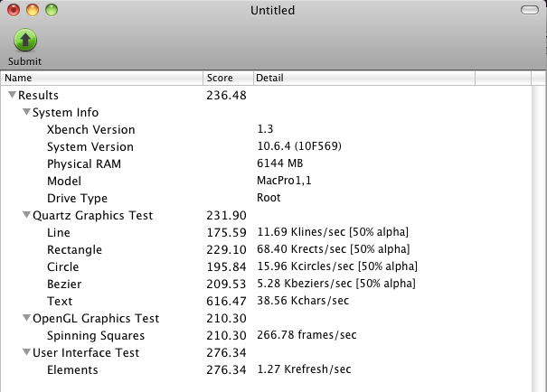Sort by the Name column header

click(102, 78)
